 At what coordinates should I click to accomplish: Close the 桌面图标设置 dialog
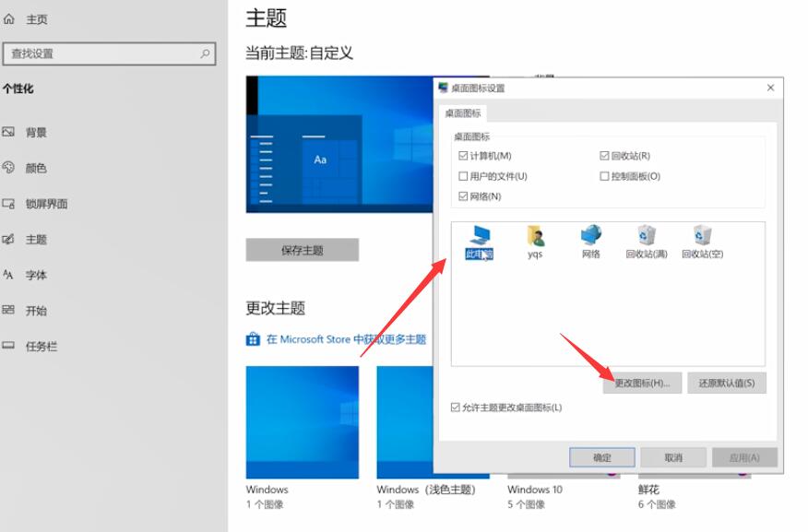(770, 88)
